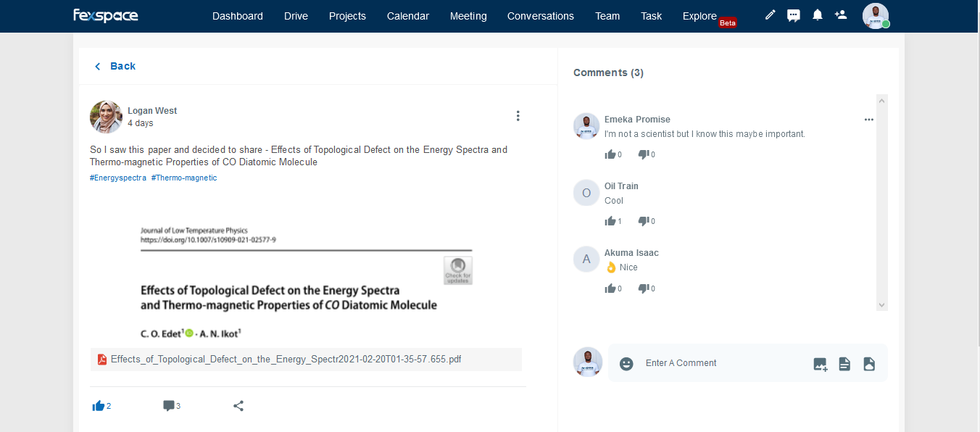Click the contact file attachment icon
Screen dimensions: 980x432
[x=869, y=364]
